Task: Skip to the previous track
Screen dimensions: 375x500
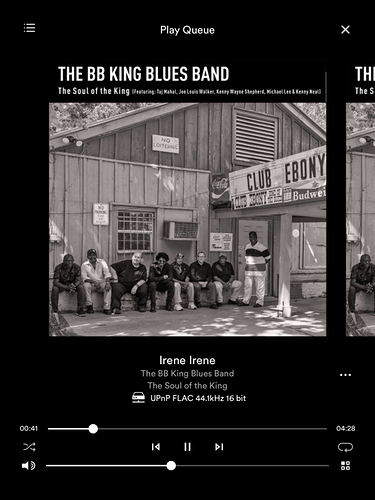Action: [156, 447]
